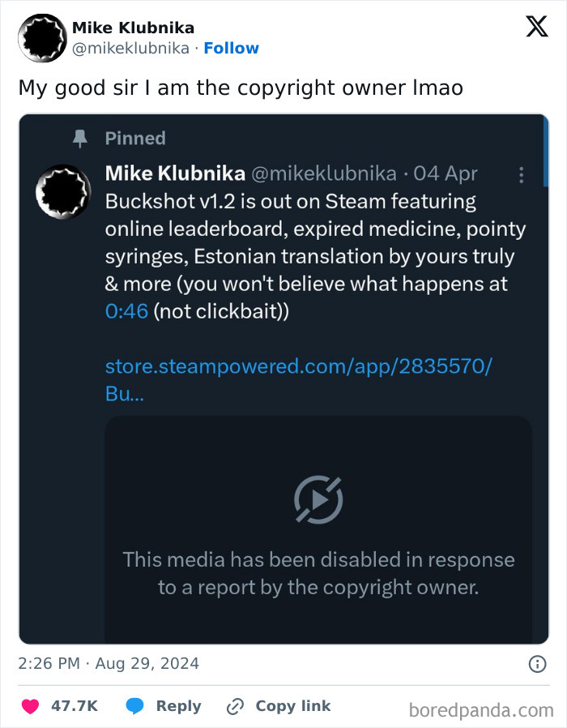567x728 pixels.
Task: Click the Copy link chain icon
Action: click(236, 706)
